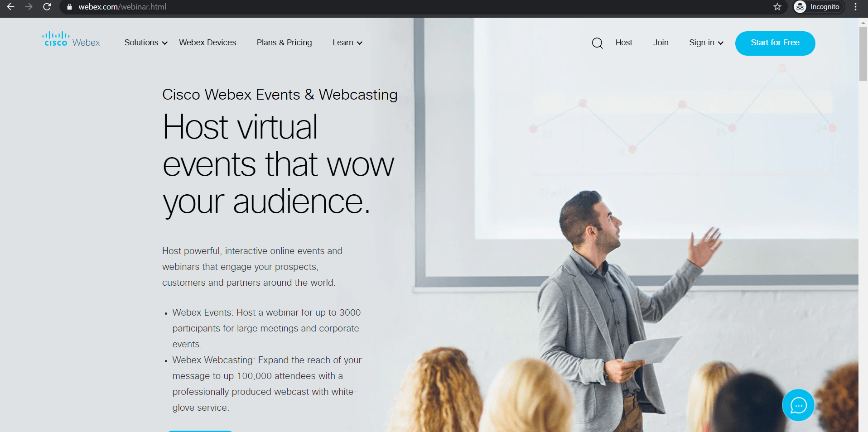The height and width of the screenshot is (432, 868).
Task: Select the Host link in navigation
Action: [624, 43]
